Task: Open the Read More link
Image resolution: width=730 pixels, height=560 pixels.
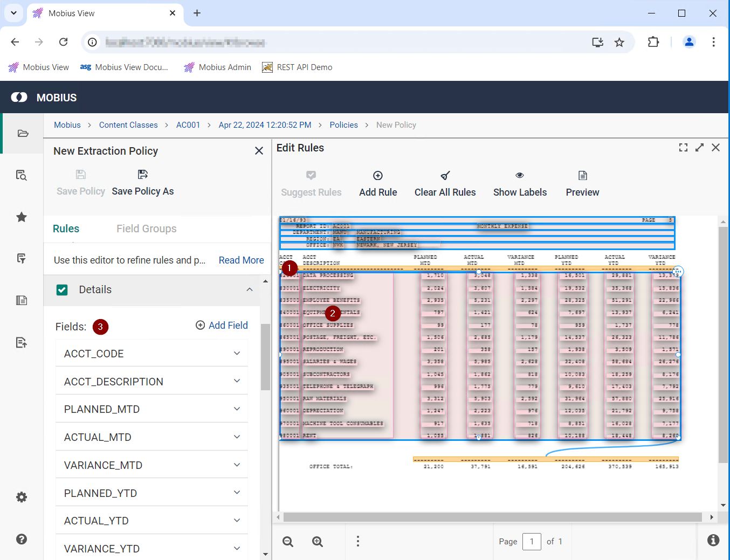Action: tap(241, 260)
